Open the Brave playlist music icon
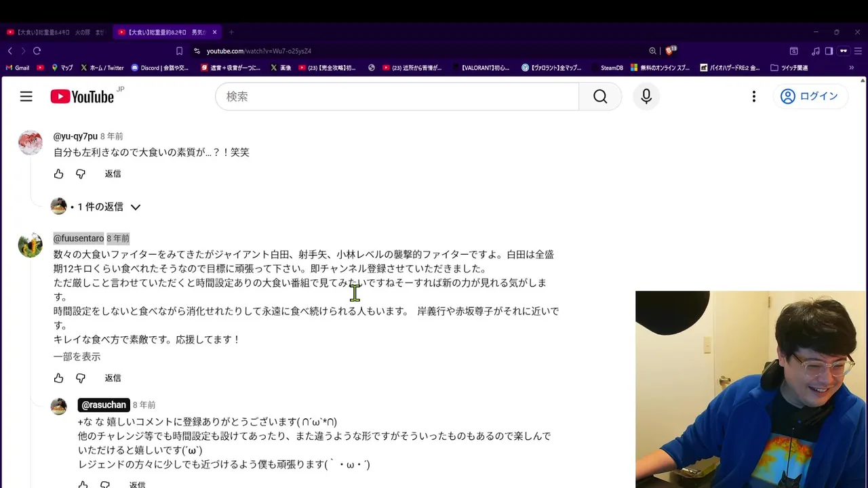 click(816, 51)
